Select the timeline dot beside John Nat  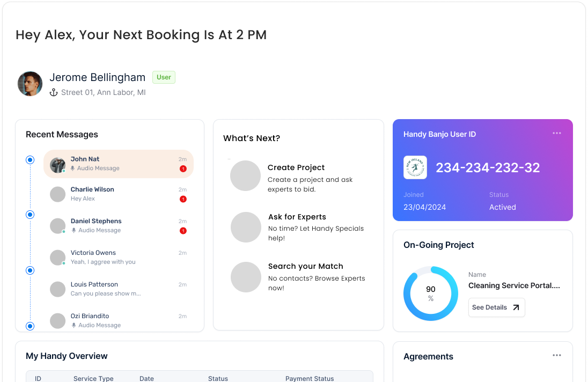point(30,160)
